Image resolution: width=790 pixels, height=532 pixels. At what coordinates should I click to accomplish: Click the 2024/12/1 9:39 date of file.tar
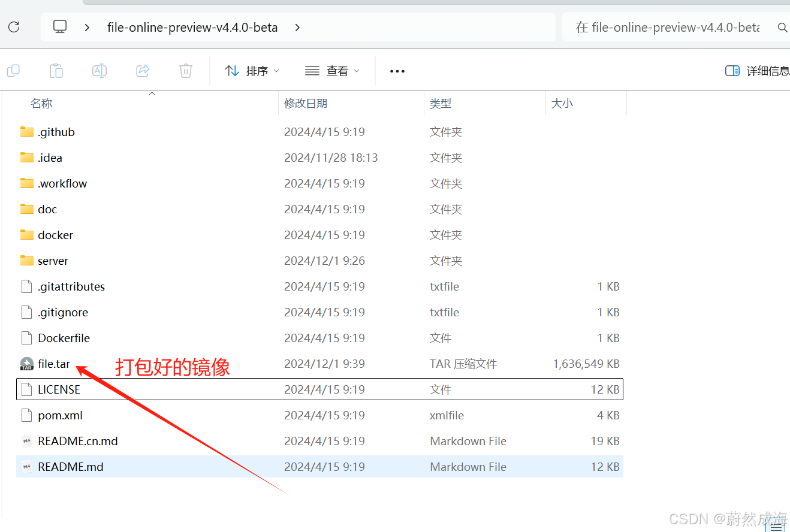click(x=324, y=364)
